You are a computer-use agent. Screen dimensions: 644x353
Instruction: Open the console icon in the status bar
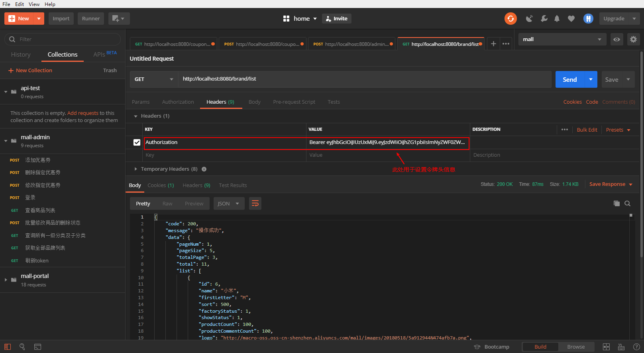(x=37, y=347)
